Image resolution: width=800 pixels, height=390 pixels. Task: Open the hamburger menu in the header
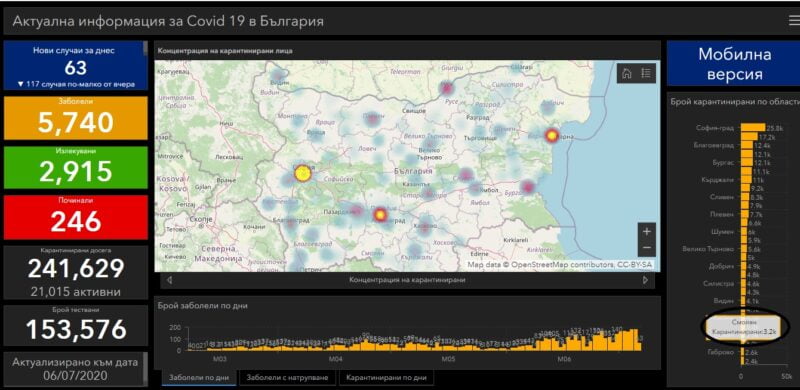click(x=794, y=20)
